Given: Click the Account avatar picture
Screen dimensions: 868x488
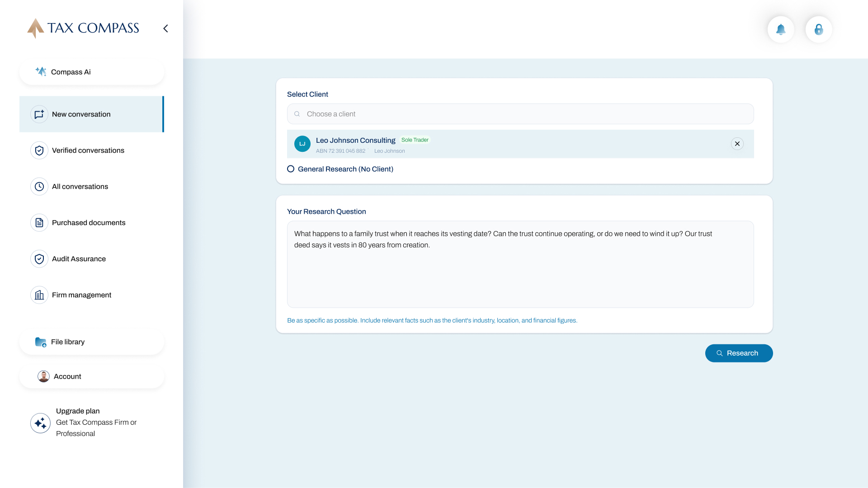Looking at the screenshot, I should (x=43, y=376).
